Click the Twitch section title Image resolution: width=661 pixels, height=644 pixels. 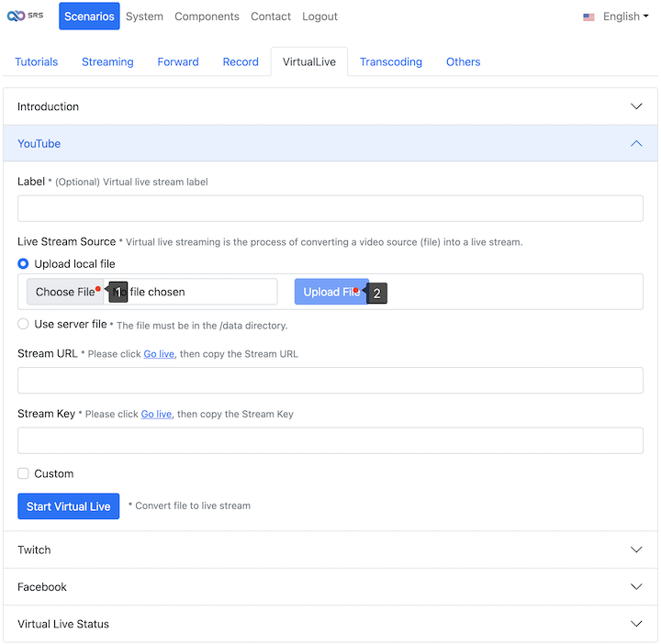pos(34,550)
